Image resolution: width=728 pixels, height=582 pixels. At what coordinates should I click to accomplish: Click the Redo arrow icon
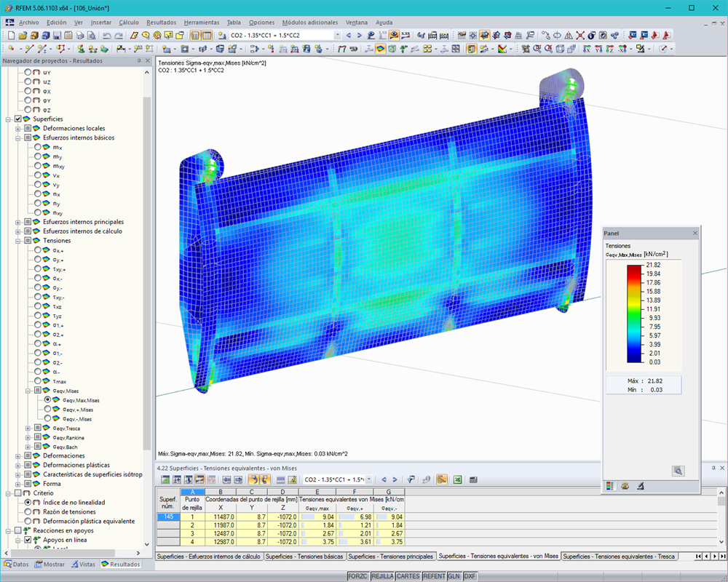[119, 35]
